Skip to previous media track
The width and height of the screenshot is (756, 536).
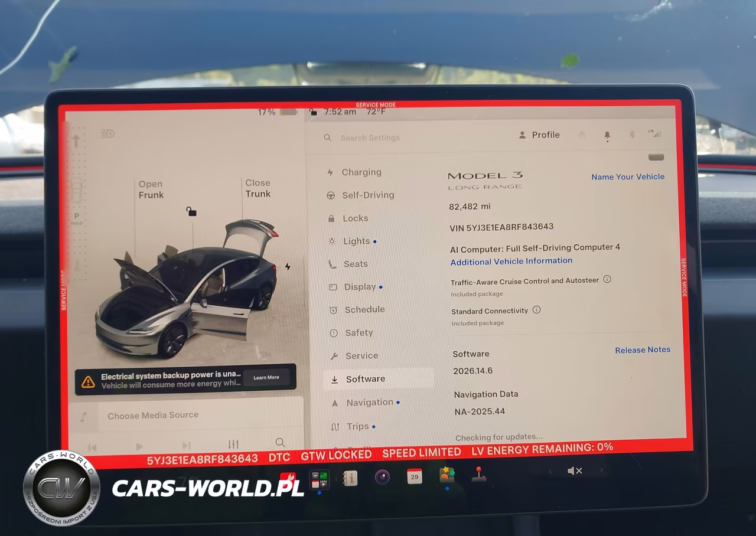(x=92, y=447)
